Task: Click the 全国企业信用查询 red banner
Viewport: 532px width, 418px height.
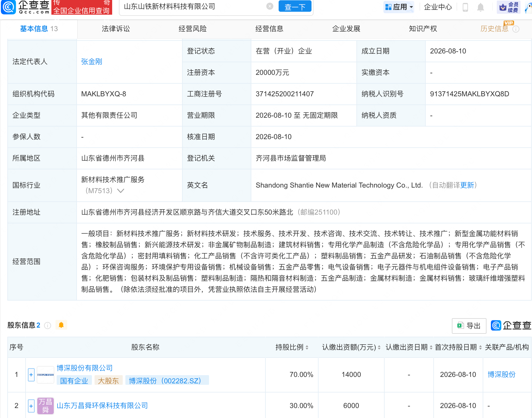Action: [x=82, y=8]
